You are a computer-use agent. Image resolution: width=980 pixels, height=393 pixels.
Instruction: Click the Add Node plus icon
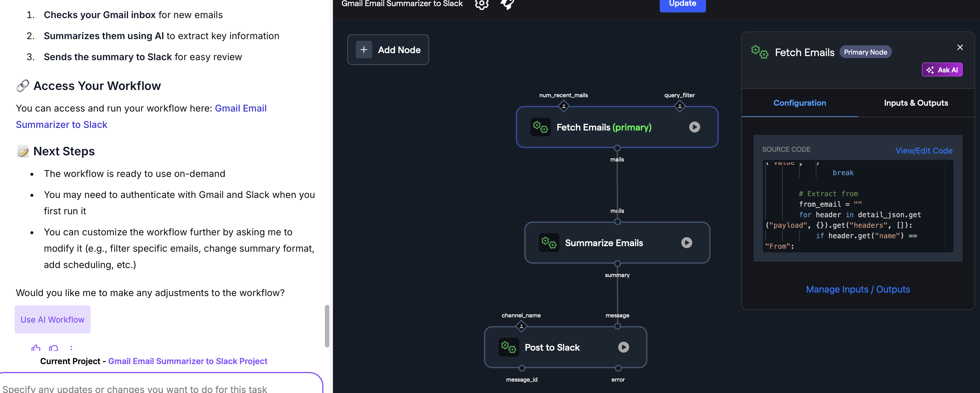click(x=364, y=50)
